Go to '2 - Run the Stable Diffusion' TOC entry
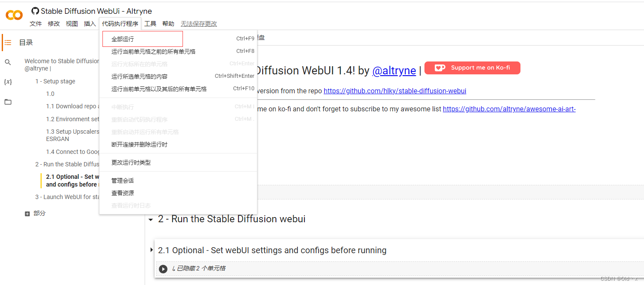The width and height of the screenshot is (644, 285). 67,164
